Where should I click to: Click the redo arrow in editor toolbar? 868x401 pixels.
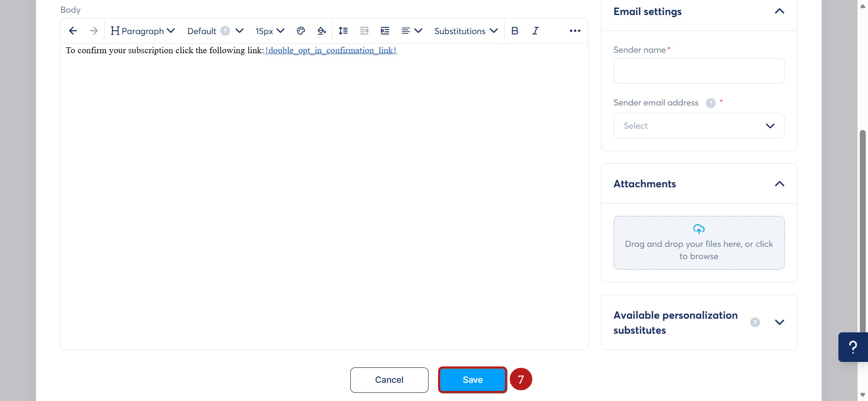click(x=94, y=31)
